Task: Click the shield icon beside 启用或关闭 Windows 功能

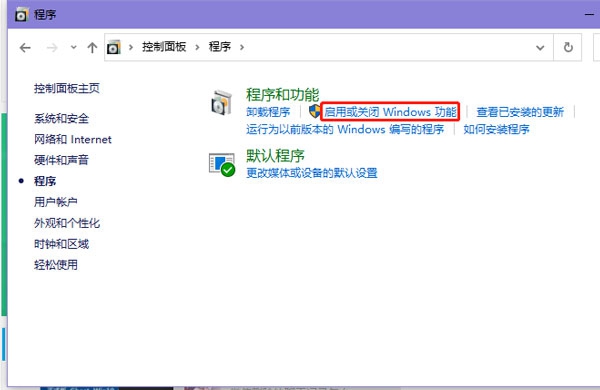Action: click(315, 111)
